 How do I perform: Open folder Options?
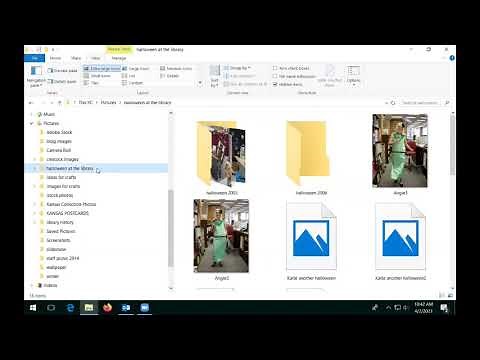[x=353, y=76]
